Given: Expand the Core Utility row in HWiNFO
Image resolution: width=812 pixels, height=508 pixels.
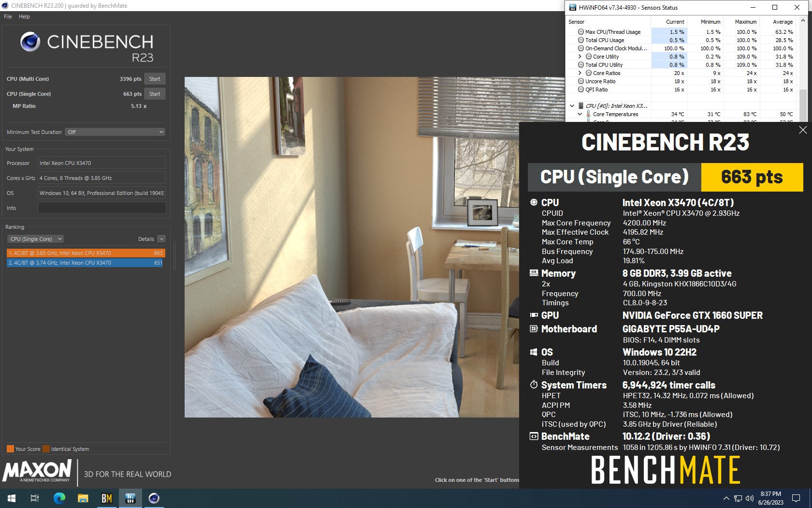Looking at the screenshot, I should (580, 57).
